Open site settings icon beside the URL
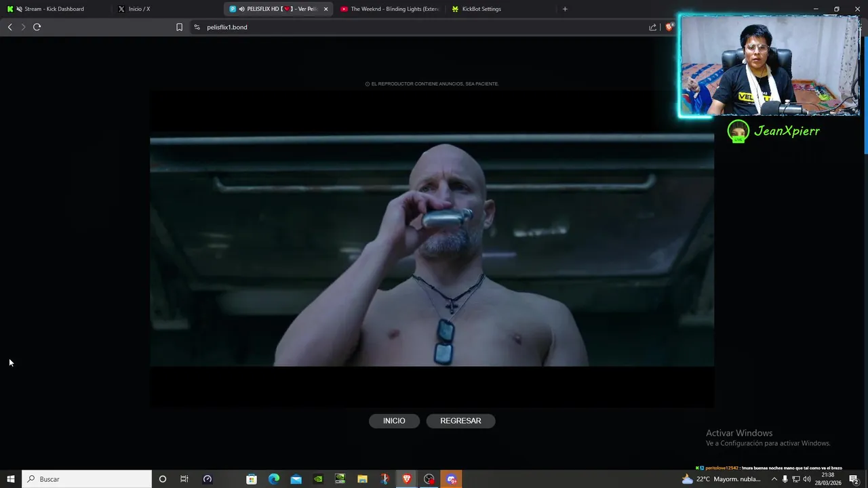 197,27
